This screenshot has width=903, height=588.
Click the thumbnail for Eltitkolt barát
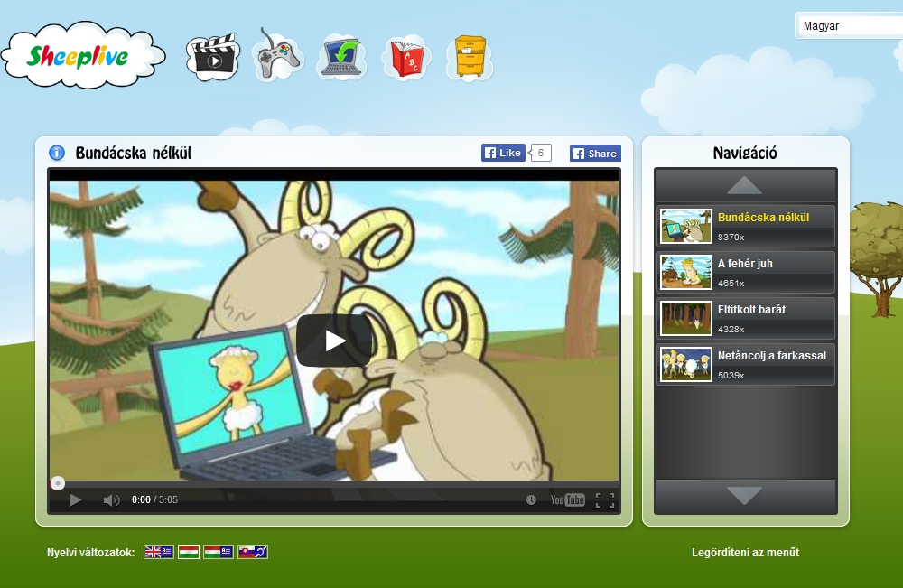686,319
